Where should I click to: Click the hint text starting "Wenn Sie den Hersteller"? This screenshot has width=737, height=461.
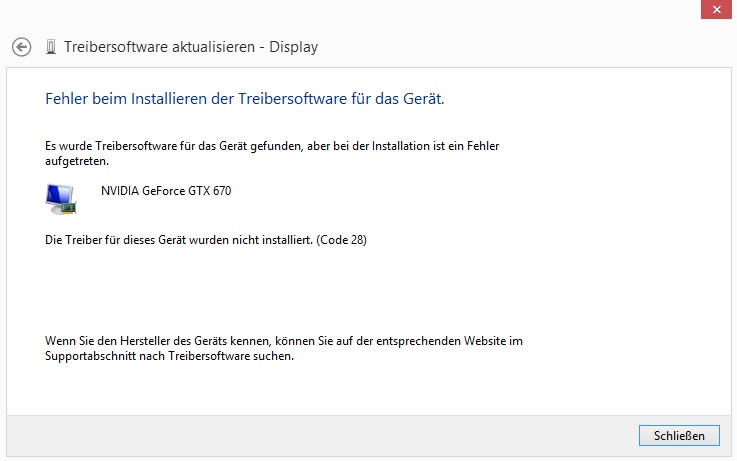[284, 348]
